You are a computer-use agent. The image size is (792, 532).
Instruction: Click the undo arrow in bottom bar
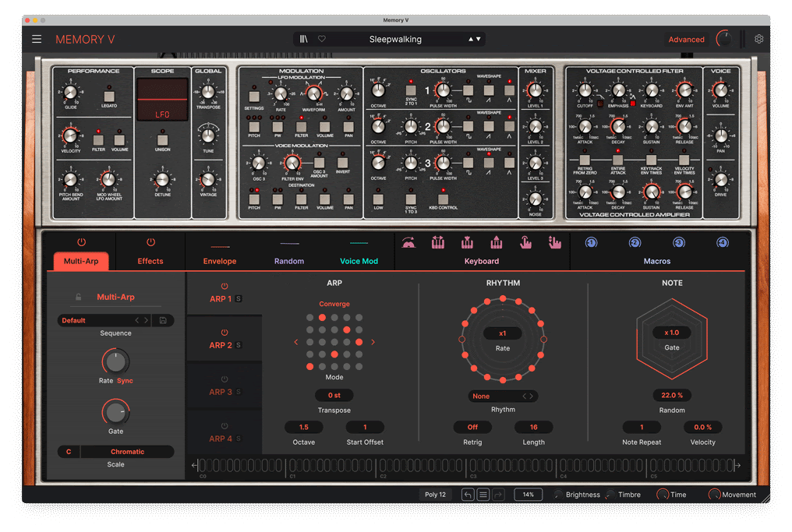click(468, 495)
